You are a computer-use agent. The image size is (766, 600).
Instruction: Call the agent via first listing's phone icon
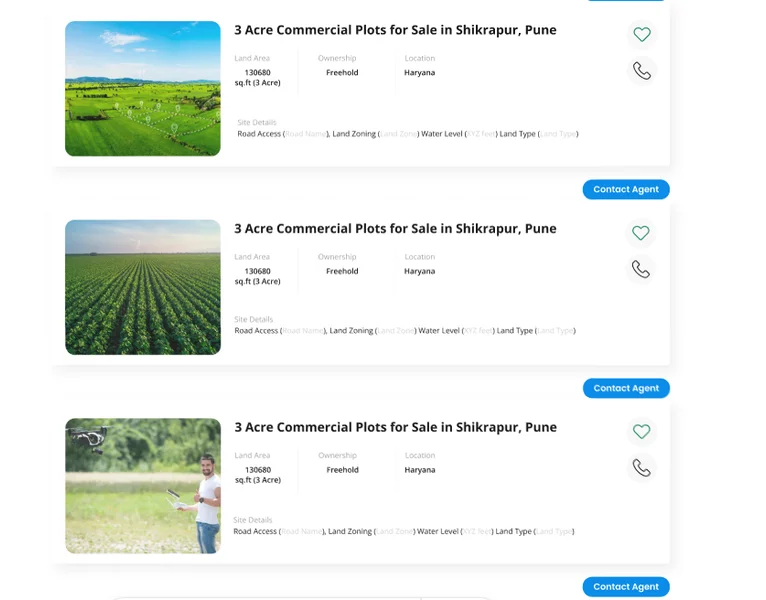tap(641, 71)
